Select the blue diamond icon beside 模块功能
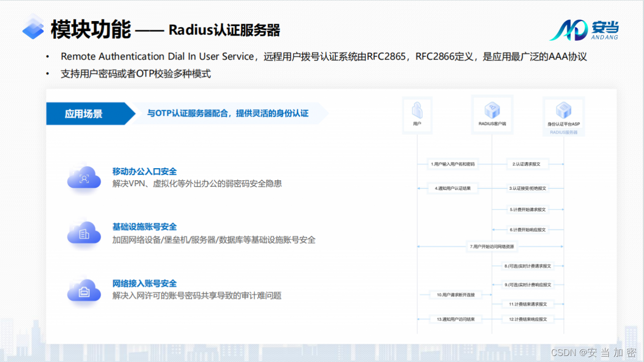The width and height of the screenshot is (644, 362). (32, 28)
